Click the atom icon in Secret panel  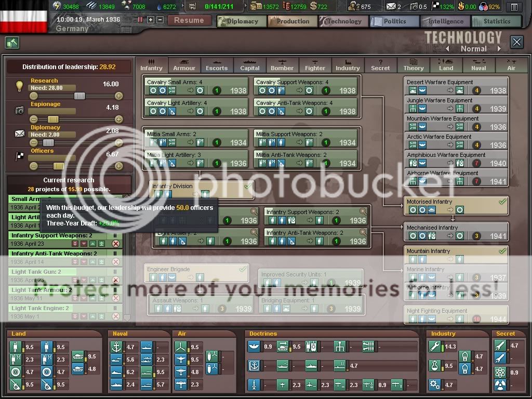pyautogui.click(x=500, y=372)
